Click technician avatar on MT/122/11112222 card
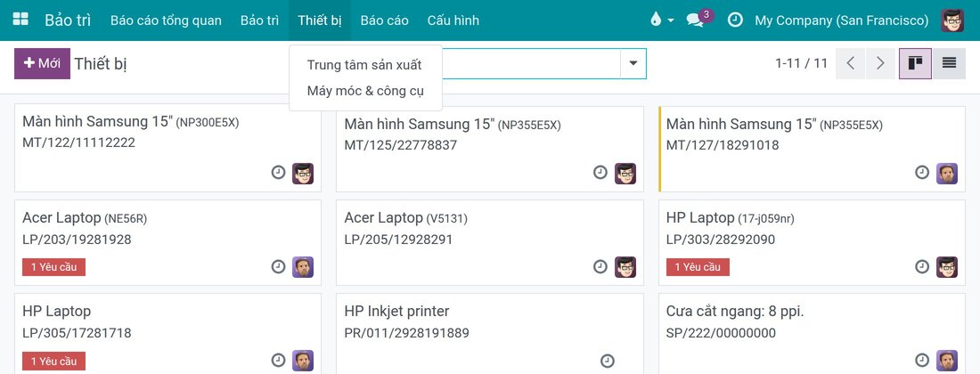The height and width of the screenshot is (374, 980). tap(303, 174)
